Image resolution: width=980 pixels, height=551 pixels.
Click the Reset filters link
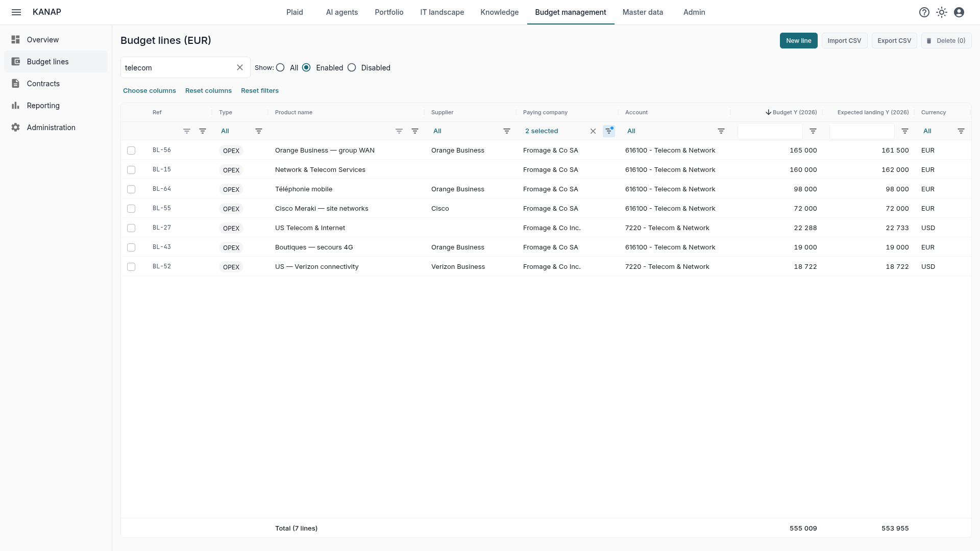click(x=260, y=91)
